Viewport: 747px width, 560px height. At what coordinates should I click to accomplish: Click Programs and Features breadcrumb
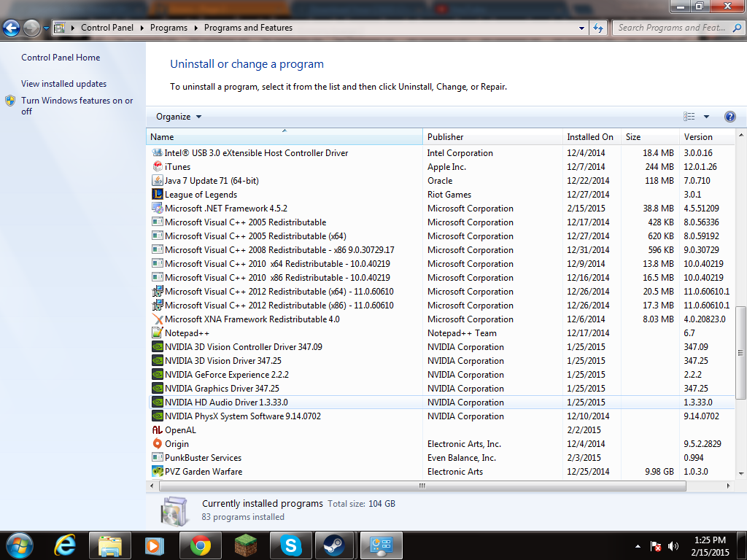248,28
